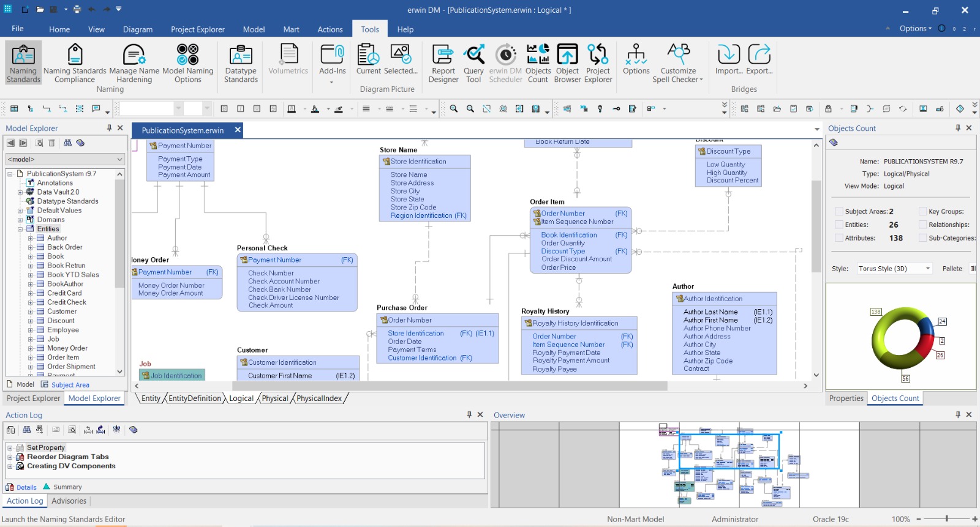
Task: Switch to Properties tab
Action: (x=846, y=398)
